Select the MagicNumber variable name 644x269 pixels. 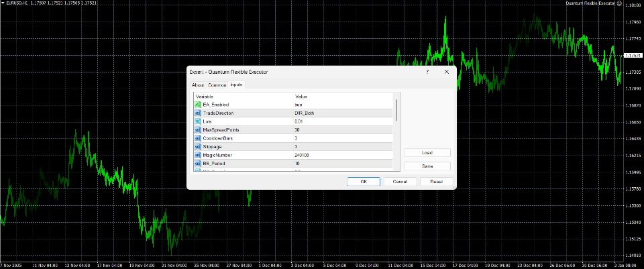pyautogui.click(x=217, y=155)
